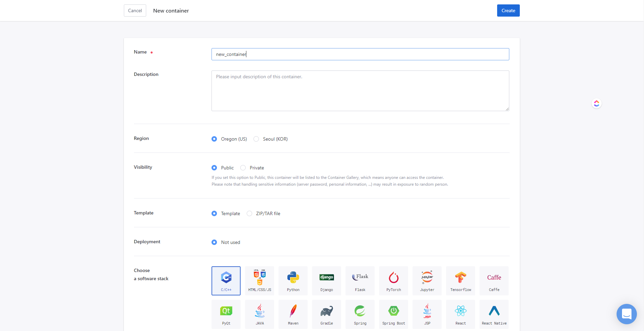
Task: Choose the Flask stack tile
Action: tap(360, 281)
